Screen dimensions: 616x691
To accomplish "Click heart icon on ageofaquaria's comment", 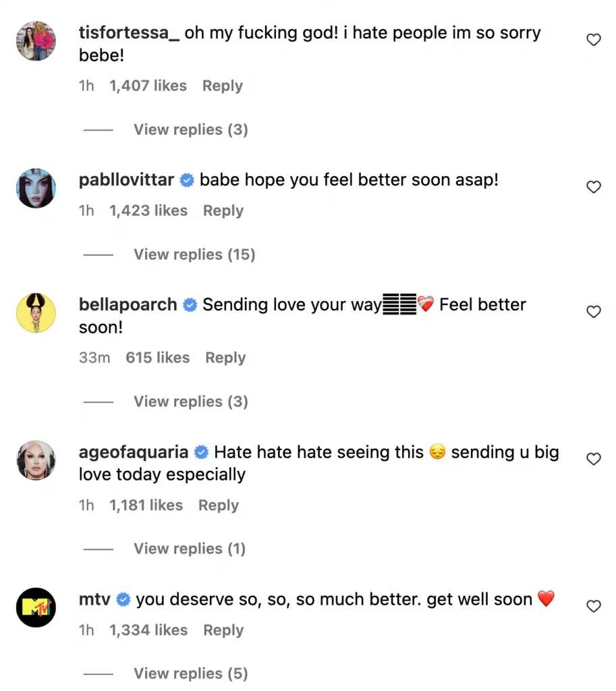I will 594,459.
